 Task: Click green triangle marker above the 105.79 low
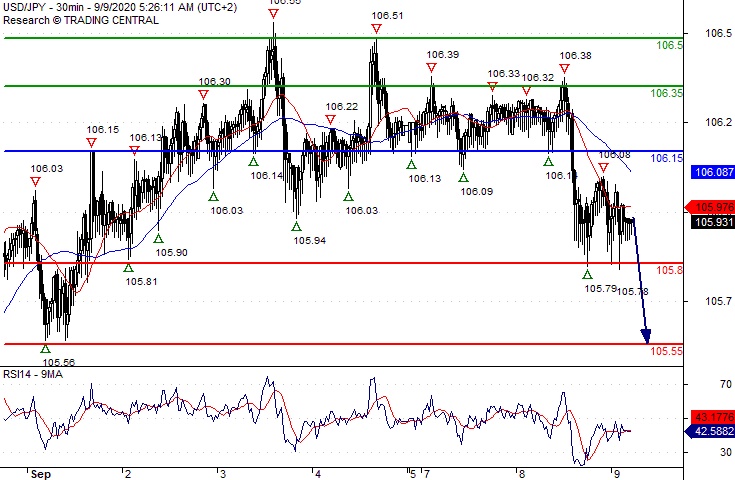587,274
